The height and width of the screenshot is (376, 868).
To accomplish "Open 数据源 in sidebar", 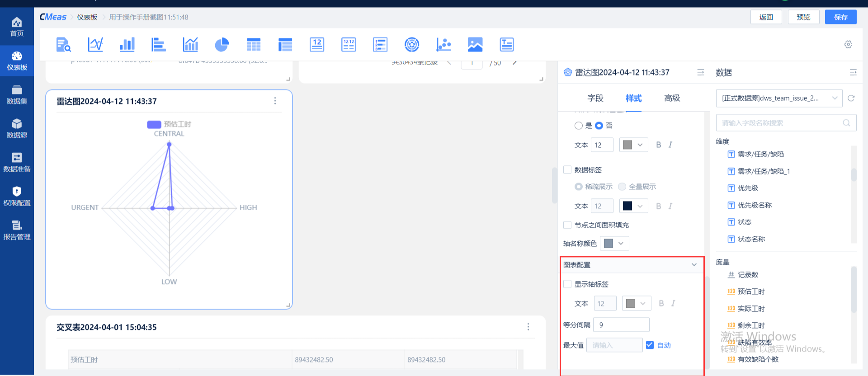I will (17, 129).
